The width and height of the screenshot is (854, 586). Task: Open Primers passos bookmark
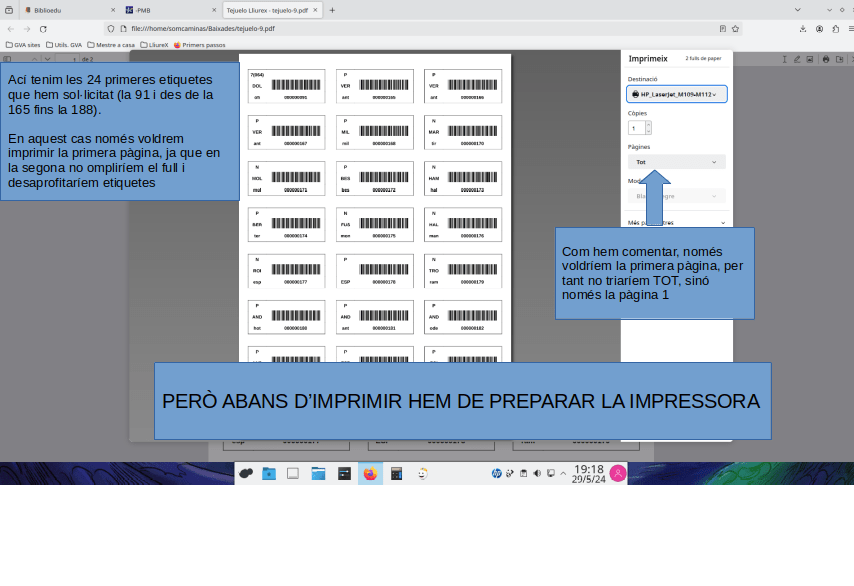199,45
